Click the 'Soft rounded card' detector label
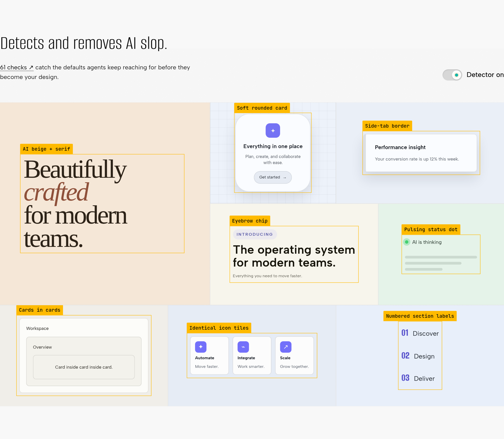 (262, 108)
